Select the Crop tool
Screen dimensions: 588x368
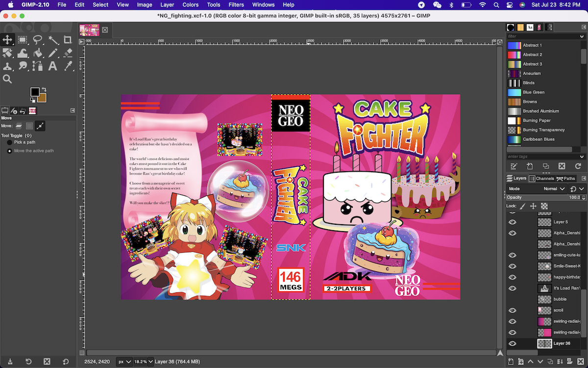coord(68,40)
